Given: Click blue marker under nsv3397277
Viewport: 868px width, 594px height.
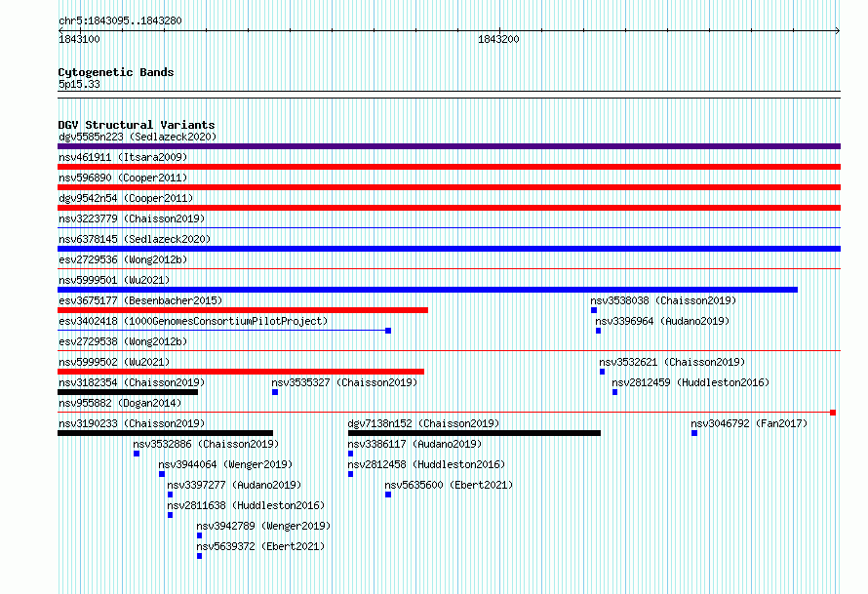Looking at the screenshot, I should coord(170,495).
